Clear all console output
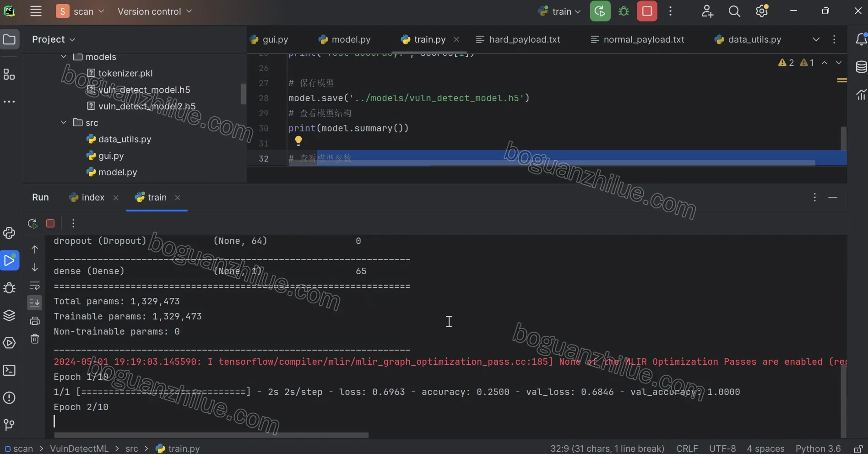Screen dimensions: 868x454 click(35, 339)
